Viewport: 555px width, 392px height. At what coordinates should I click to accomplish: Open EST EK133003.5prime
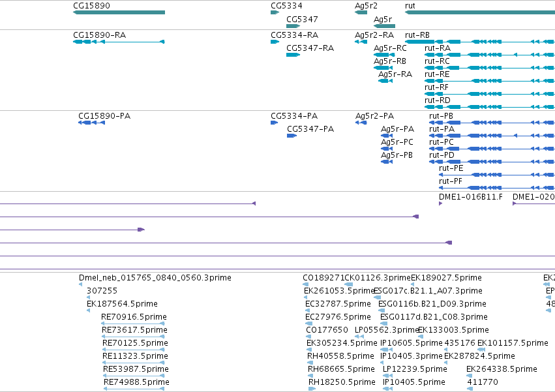pos(453,331)
